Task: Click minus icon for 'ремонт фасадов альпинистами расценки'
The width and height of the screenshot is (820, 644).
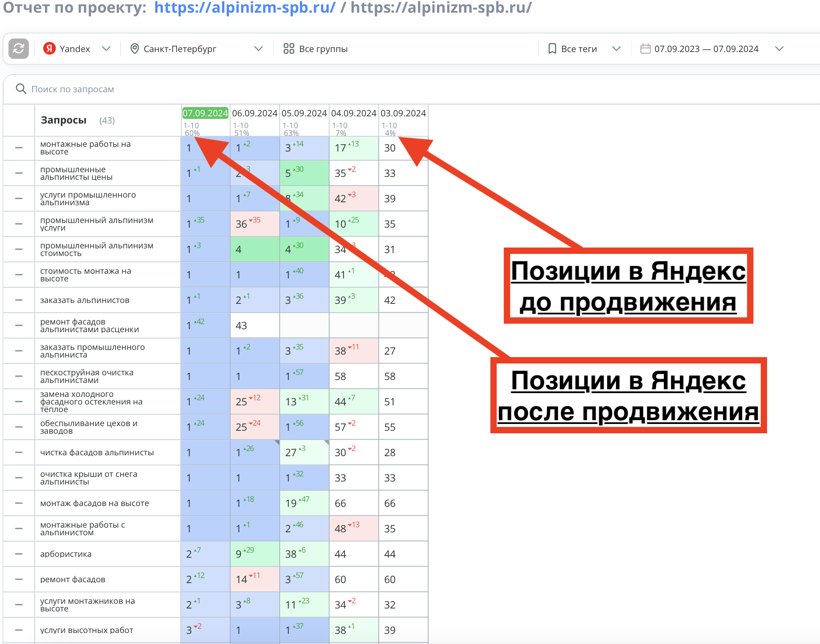Action: coord(19,325)
